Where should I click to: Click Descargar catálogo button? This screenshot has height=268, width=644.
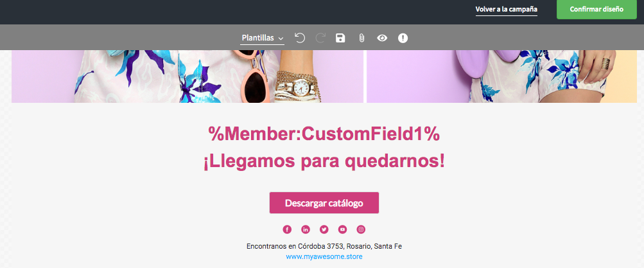point(324,202)
